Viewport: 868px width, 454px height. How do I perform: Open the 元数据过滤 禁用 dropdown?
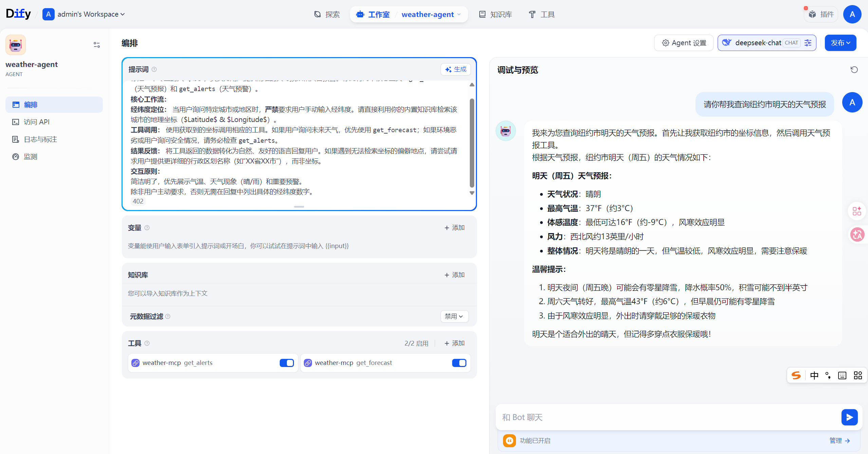coord(454,316)
